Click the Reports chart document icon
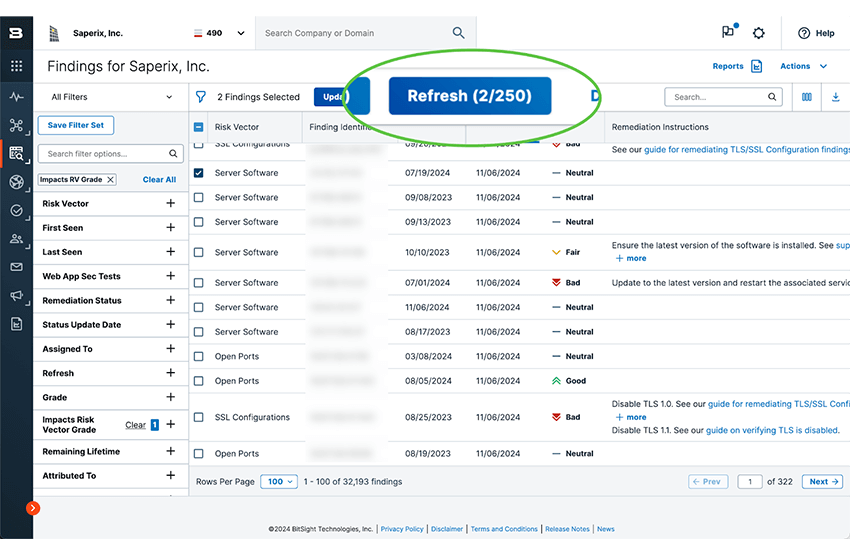This screenshot has width=850, height=539. [756, 66]
